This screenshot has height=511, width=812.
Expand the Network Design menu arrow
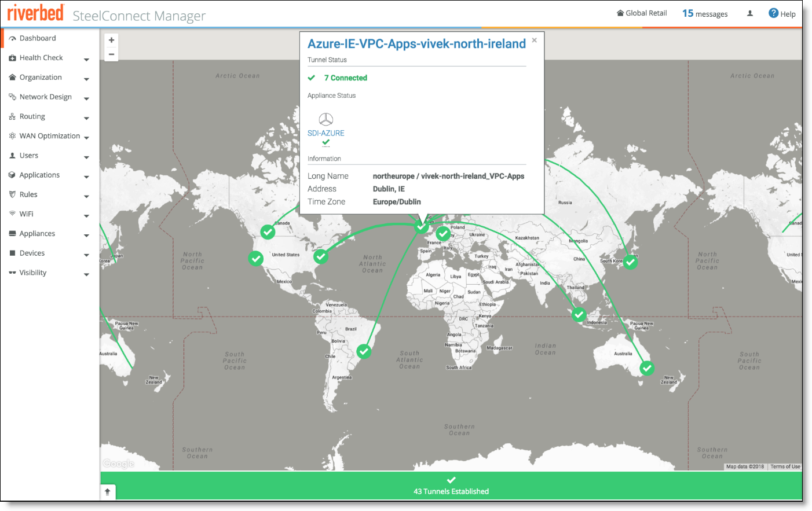[86, 99]
